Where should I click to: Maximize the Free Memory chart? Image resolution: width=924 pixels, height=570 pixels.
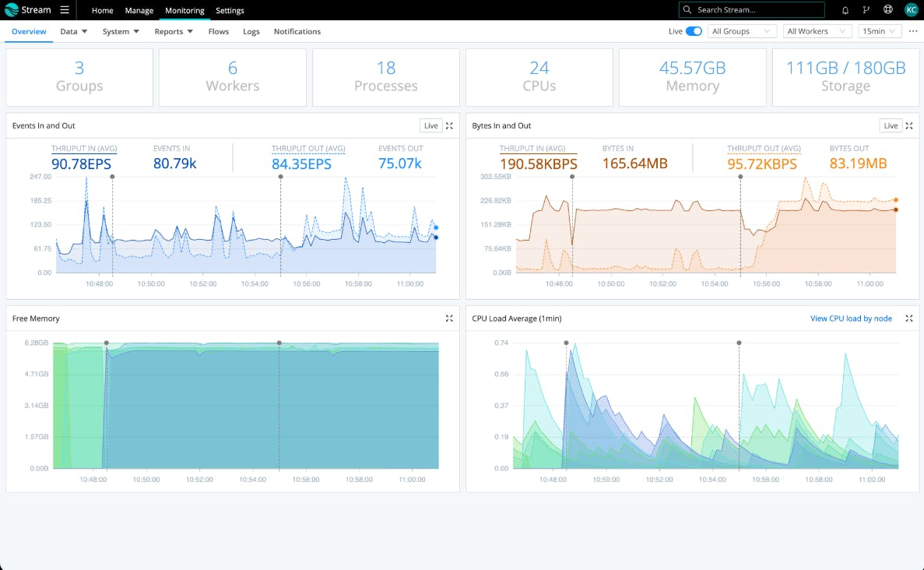(x=449, y=318)
